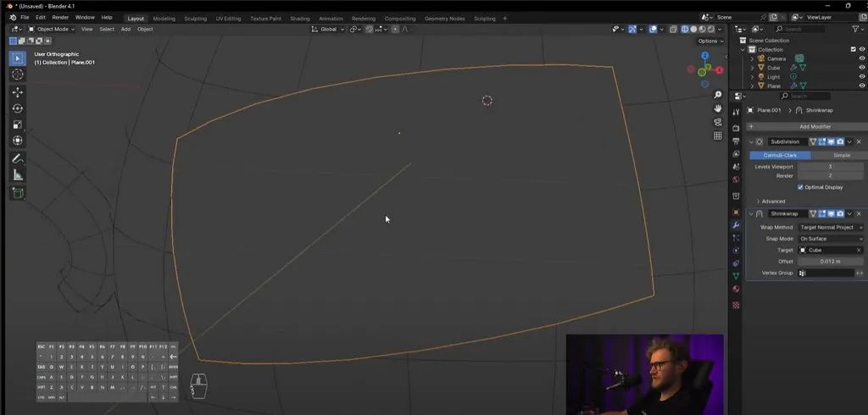Toggle X-ray mode in viewport header

coord(674,30)
